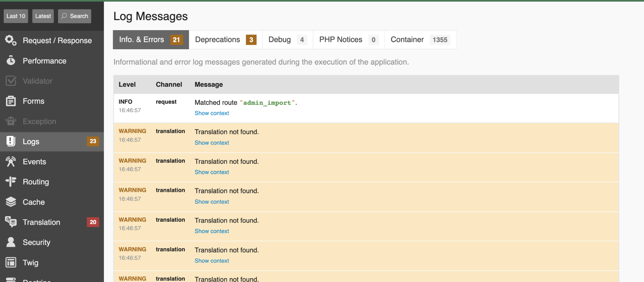Show context of the first translation warning
The height and width of the screenshot is (282, 644).
pyautogui.click(x=212, y=143)
